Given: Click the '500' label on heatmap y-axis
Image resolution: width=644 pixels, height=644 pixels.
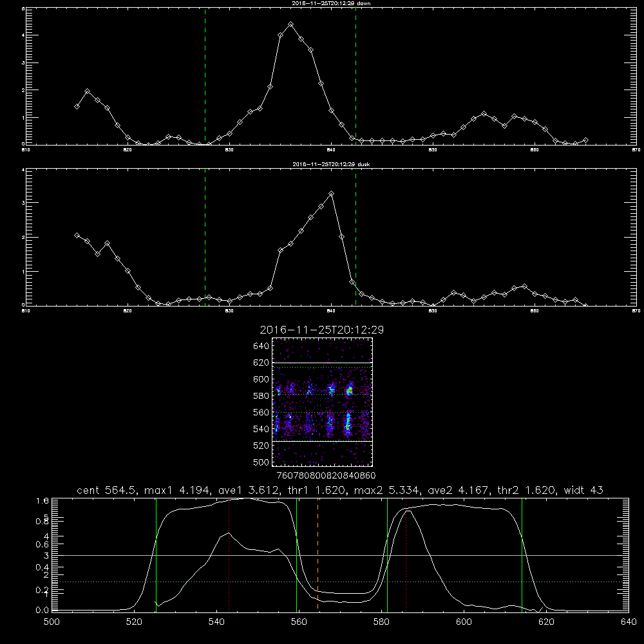Looking at the screenshot, I should 261,462.
